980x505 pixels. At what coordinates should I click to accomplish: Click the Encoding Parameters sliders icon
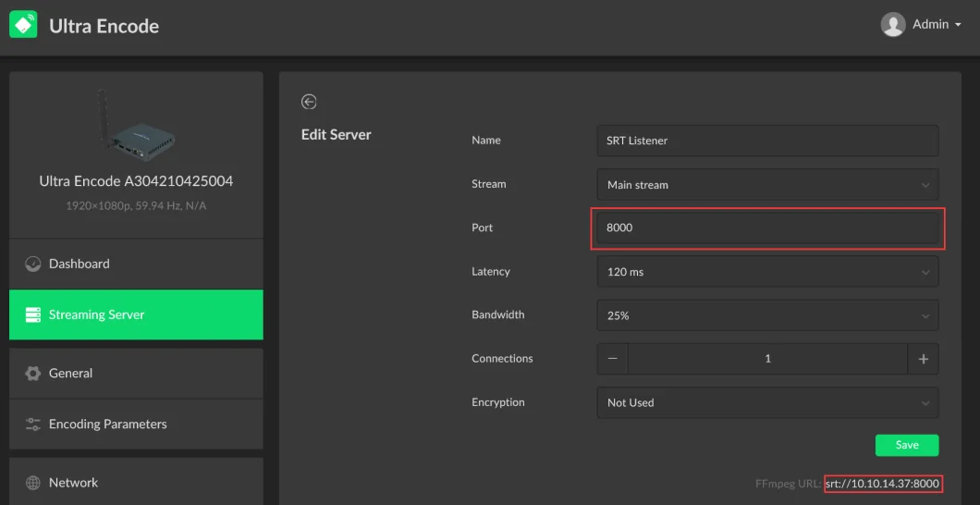click(32, 425)
